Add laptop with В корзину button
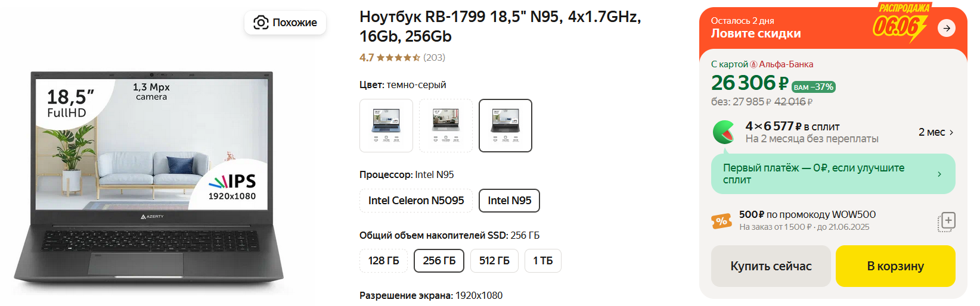This screenshot has width=980, height=306. click(x=895, y=266)
